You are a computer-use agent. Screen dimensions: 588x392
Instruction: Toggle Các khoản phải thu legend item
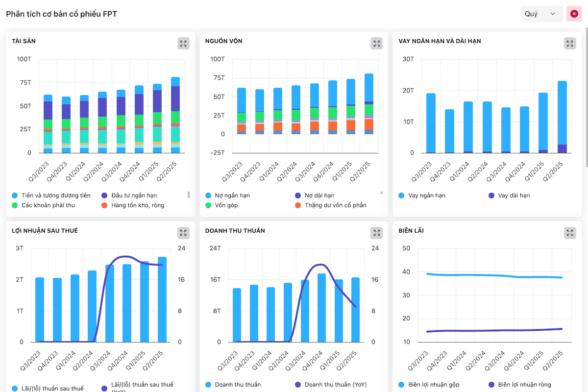(48, 205)
